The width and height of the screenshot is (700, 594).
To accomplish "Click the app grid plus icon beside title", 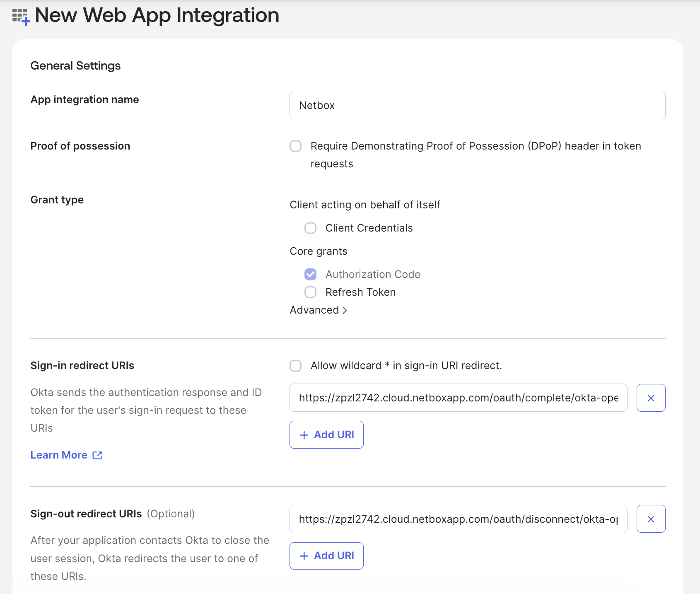I will 21,17.
